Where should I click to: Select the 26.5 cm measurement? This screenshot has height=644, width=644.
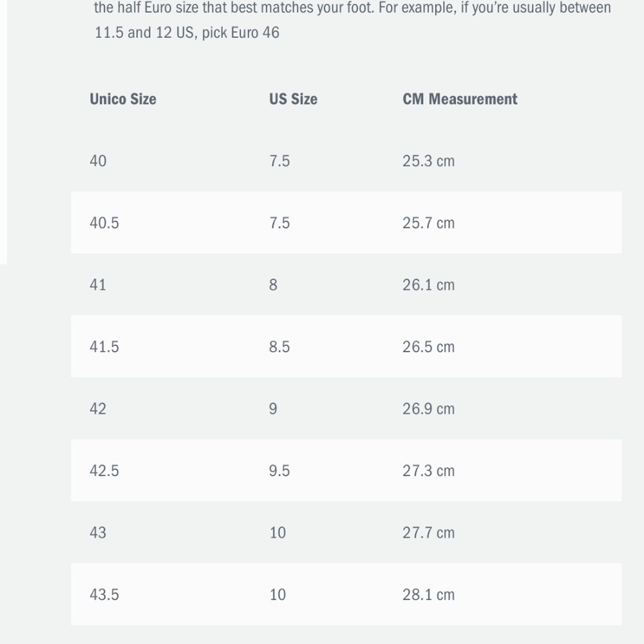coord(428,346)
